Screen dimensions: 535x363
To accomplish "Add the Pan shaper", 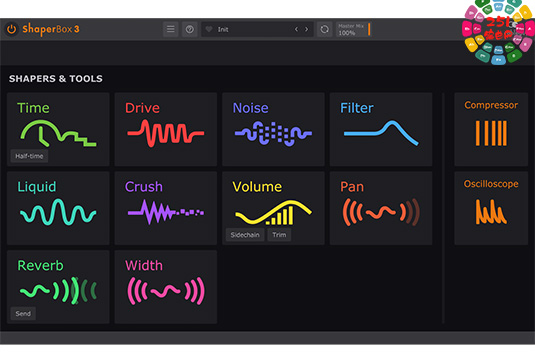I will (381, 208).
